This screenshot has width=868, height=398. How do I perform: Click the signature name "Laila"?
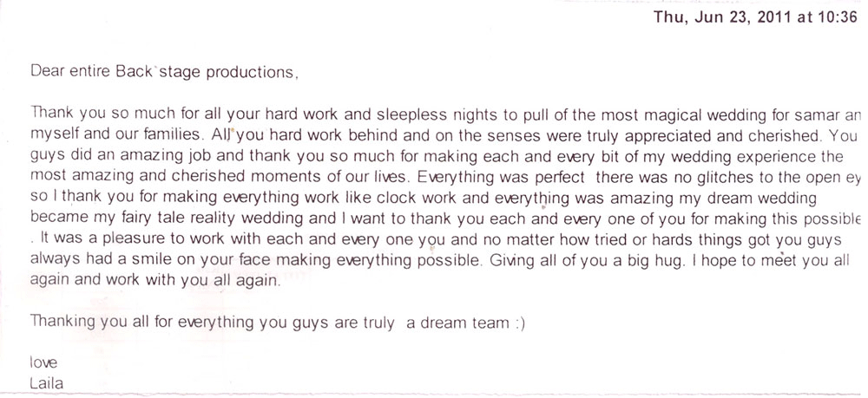coord(46,382)
